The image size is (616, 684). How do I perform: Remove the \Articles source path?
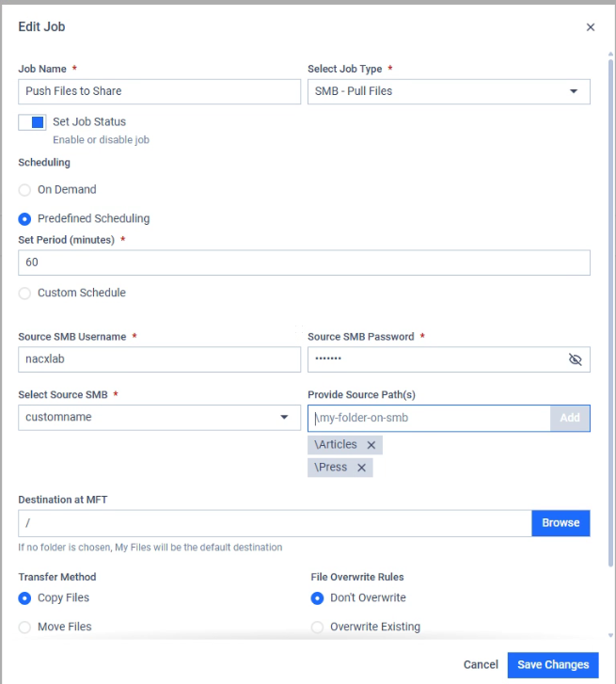tap(371, 445)
